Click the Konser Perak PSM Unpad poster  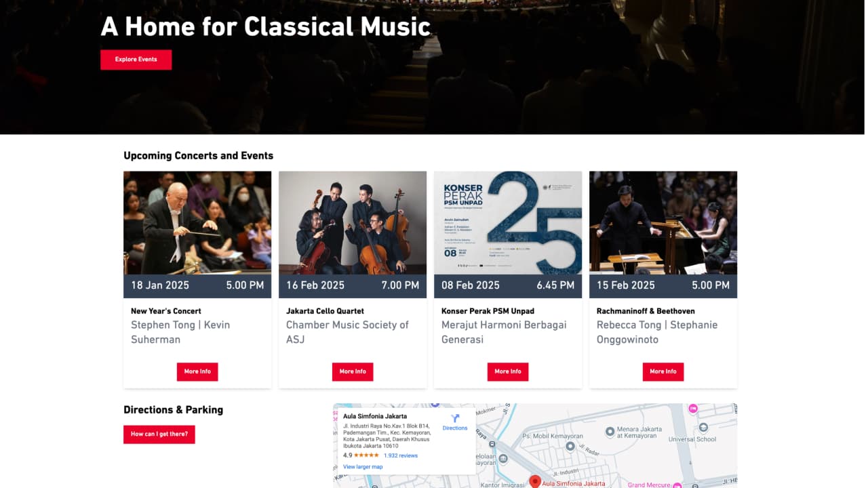(x=508, y=222)
